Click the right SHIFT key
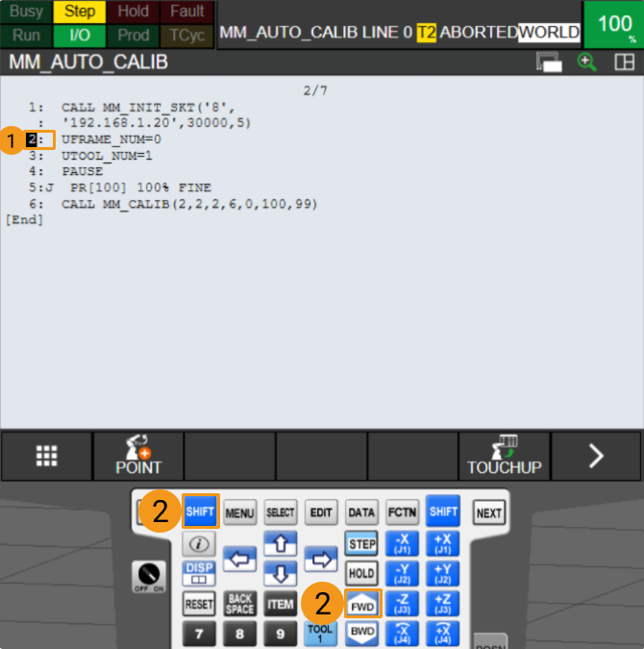Image resolution: width=644 pixels, height=649 pixels. pyautogui.click(x=443, y=512)
